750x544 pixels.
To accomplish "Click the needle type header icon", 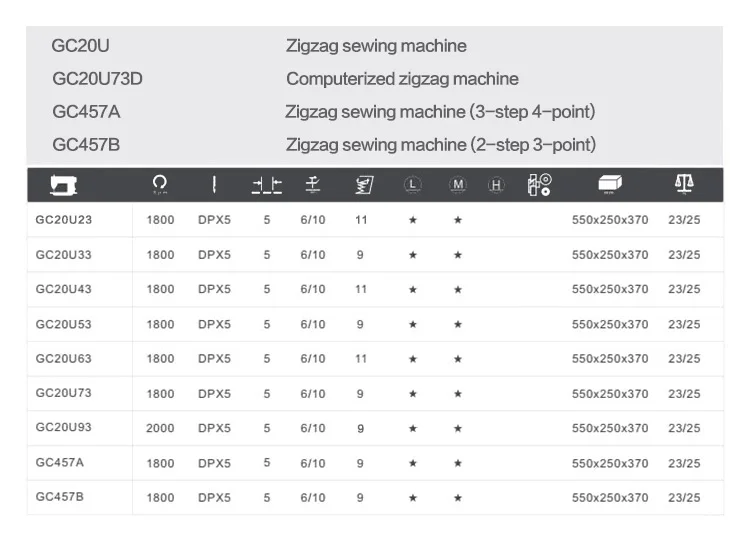I will [x=213, y=184].
